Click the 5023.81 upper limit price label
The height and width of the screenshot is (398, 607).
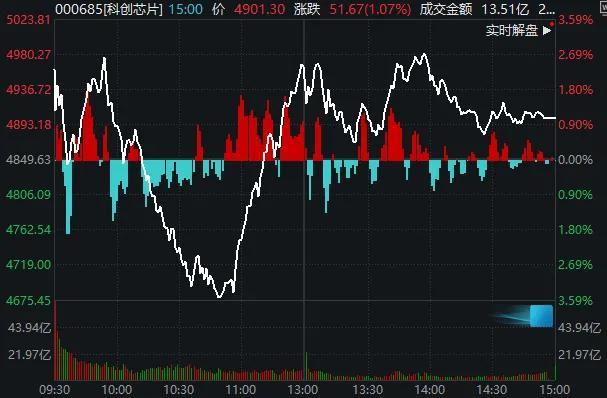coord(29,19)
